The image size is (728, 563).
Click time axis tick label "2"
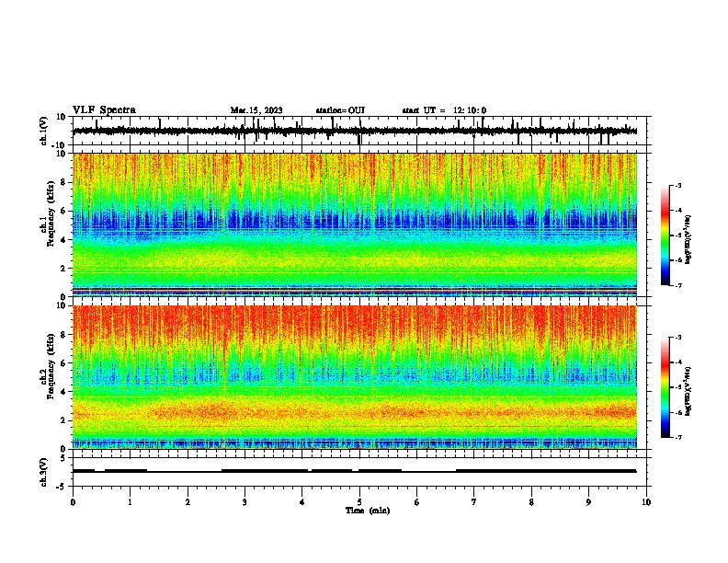tap(188, 502)
